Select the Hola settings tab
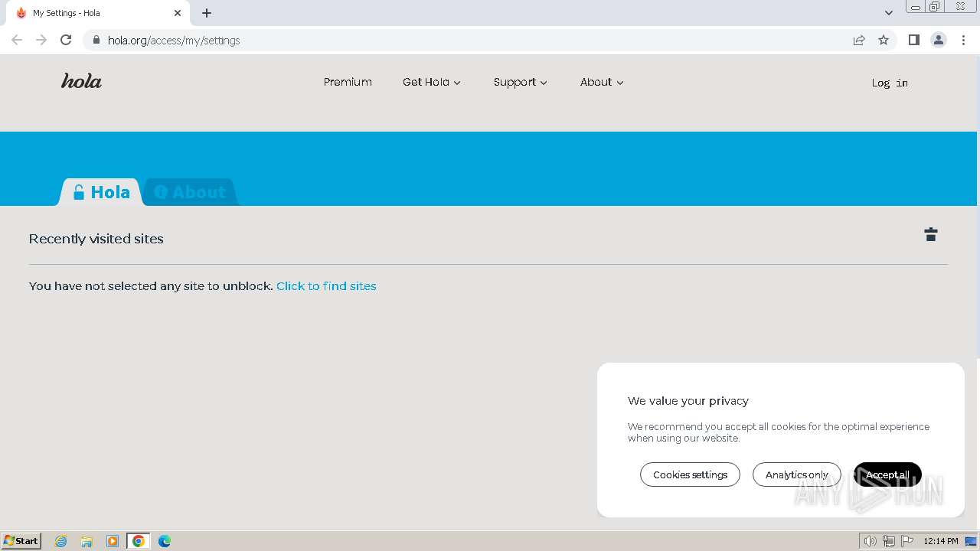Viewport: 980px width, 551px height. point(101,192)
